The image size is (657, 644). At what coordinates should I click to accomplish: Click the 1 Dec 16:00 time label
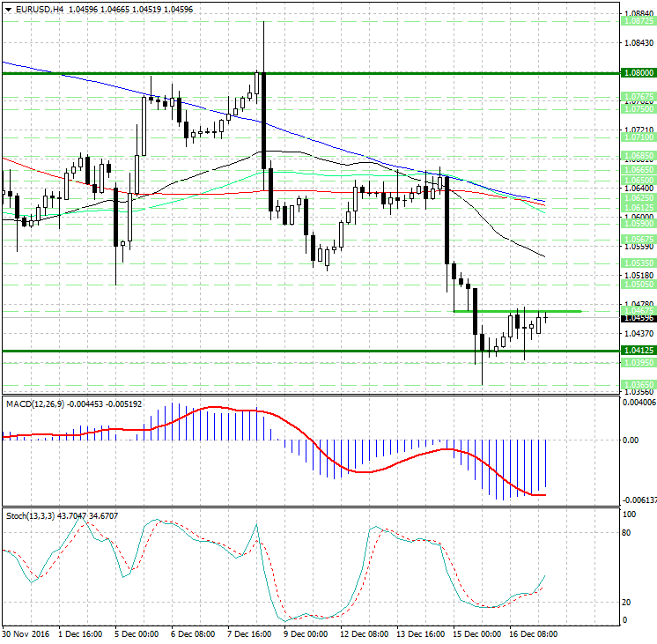[80, 633]
